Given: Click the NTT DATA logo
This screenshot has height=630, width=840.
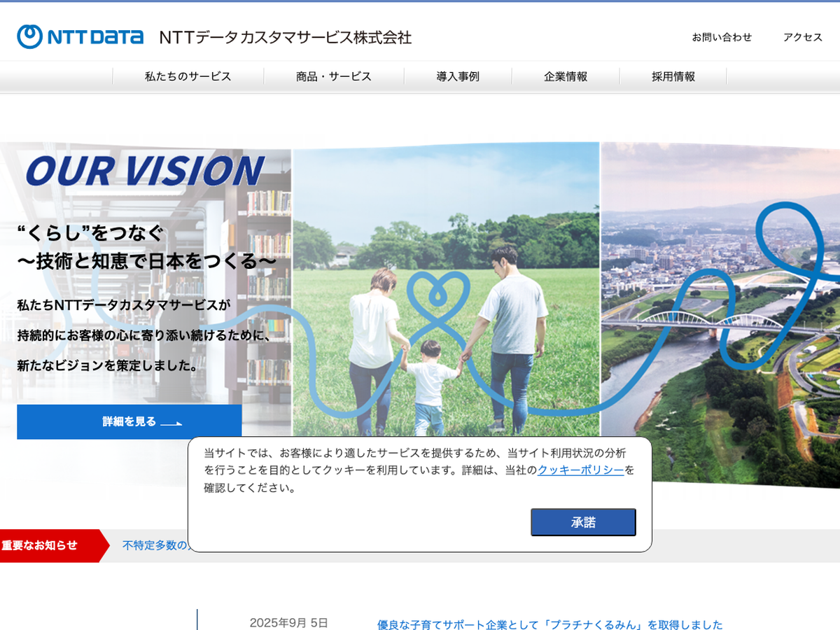Looking at the screenshot, I should (80, 37).
